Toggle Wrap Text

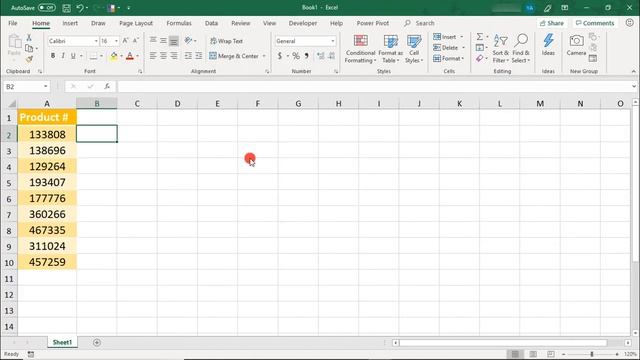pyautogui.click(x=227, y=41)
